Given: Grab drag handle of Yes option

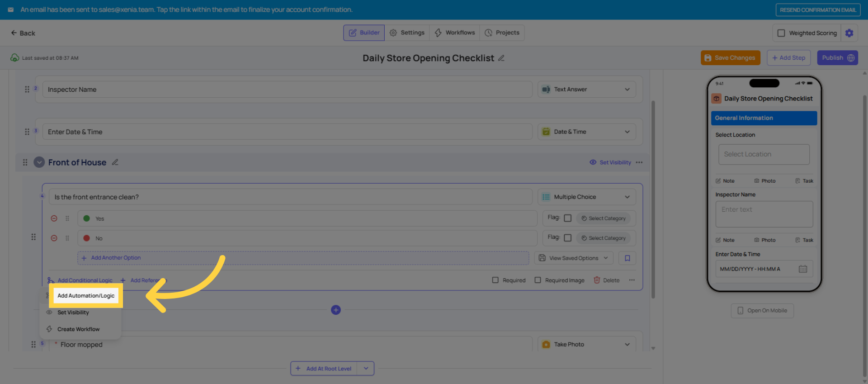Looking at the screenshot, I should (67, 218).
